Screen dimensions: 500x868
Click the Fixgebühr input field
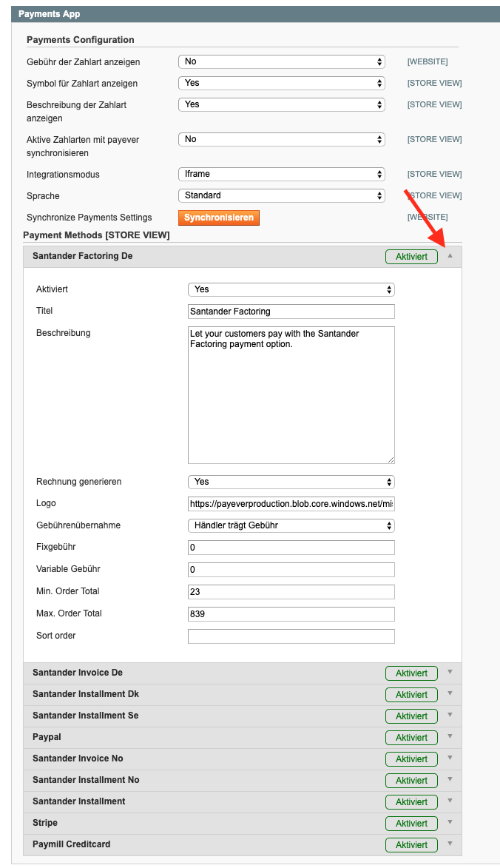[291, 548]
